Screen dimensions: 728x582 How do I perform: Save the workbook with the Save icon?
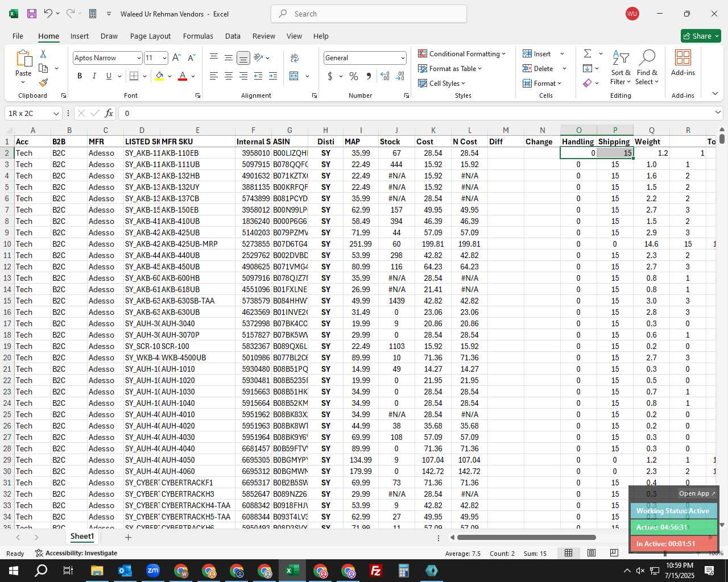point(32,14)
